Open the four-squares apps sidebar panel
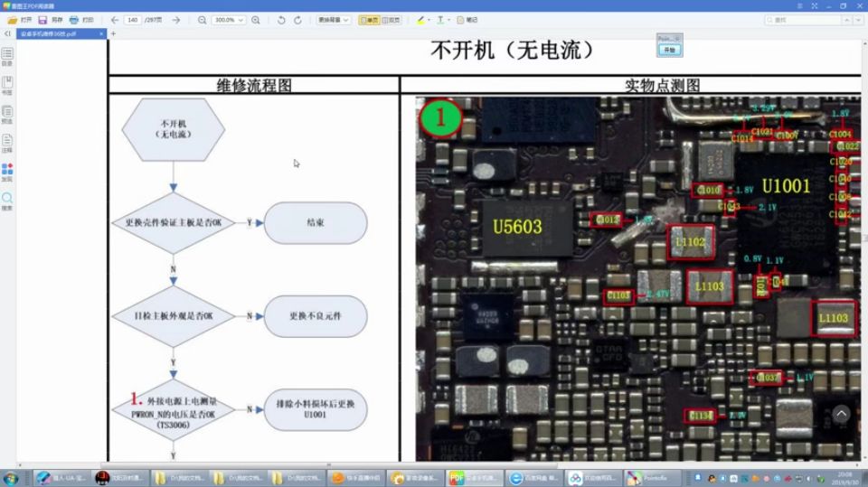The image size is (868, 487). click(7, 173)
